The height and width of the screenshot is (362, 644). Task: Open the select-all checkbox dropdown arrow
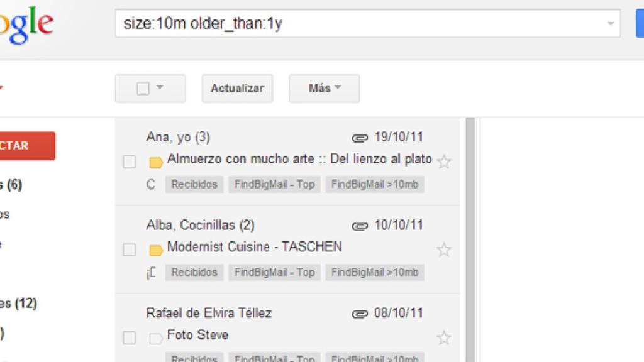pyautogui.click(x=161, y=88)
